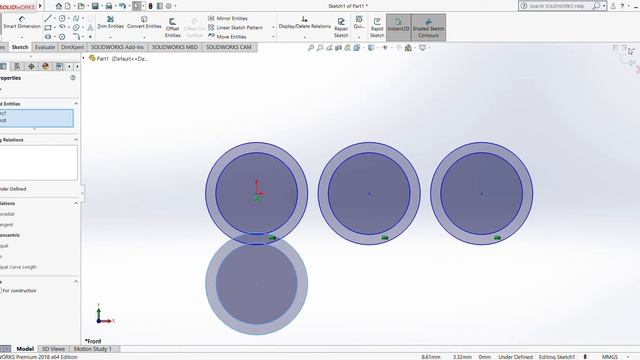
Task: Click the Home icon in top toolbar
Action: coord(59,6)
